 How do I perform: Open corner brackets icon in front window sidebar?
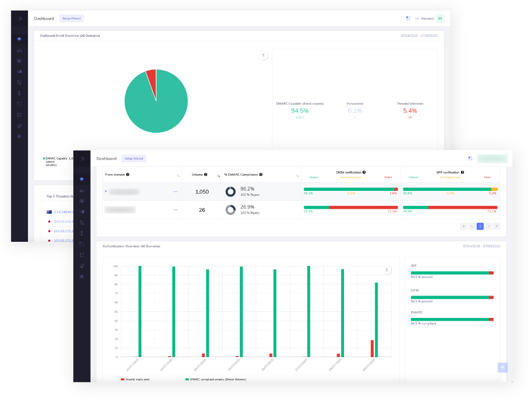tap(82, 255)
